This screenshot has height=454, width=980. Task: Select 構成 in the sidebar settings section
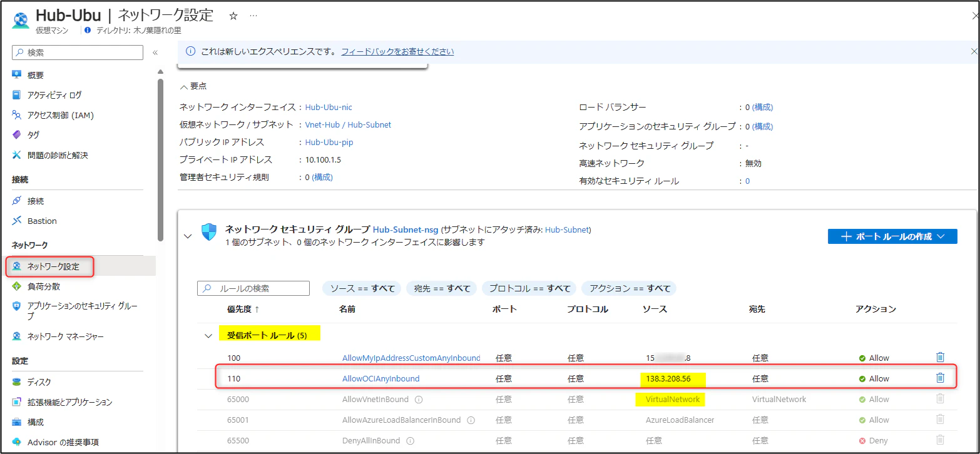click(x=36, y=422)
